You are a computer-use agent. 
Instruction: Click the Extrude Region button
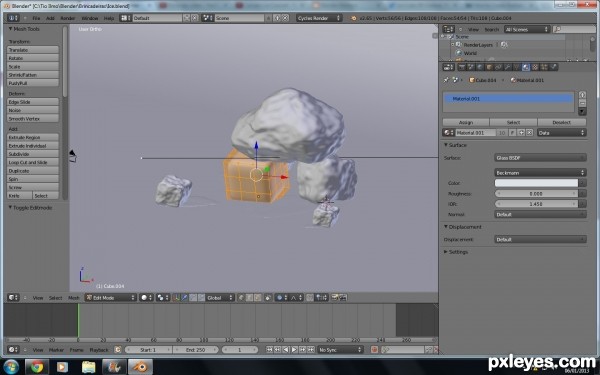point(33,137)
